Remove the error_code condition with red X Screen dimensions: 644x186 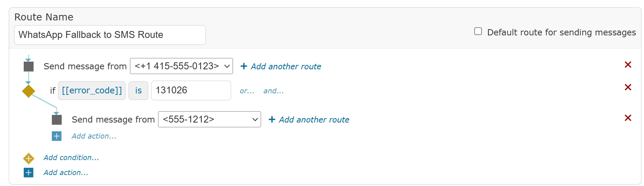pyautogui.click(x=628, y=87)
